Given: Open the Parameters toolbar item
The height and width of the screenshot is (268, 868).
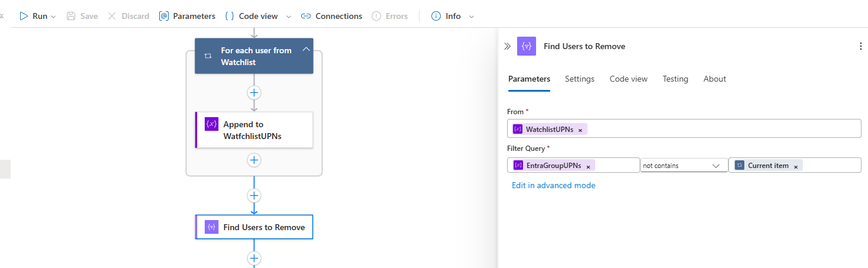Looking at the screenshot, I should pyautogui.click(x=187, y=16).
